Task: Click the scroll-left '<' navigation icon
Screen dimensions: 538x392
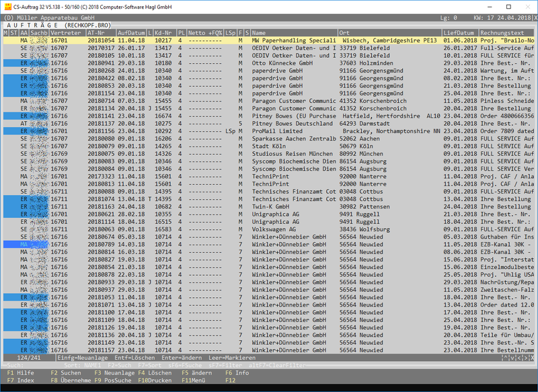Action: tap(519, 357)
